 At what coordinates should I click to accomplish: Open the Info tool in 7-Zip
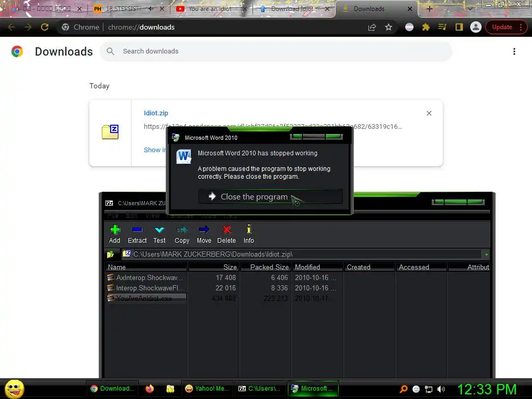[x=249, y=234]
